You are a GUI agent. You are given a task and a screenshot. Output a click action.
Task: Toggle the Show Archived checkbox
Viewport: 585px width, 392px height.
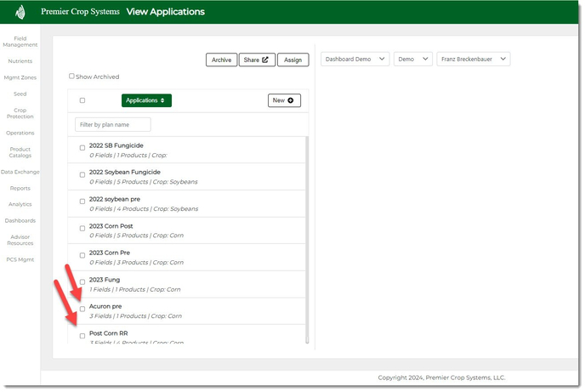click(x=72, y=77)
